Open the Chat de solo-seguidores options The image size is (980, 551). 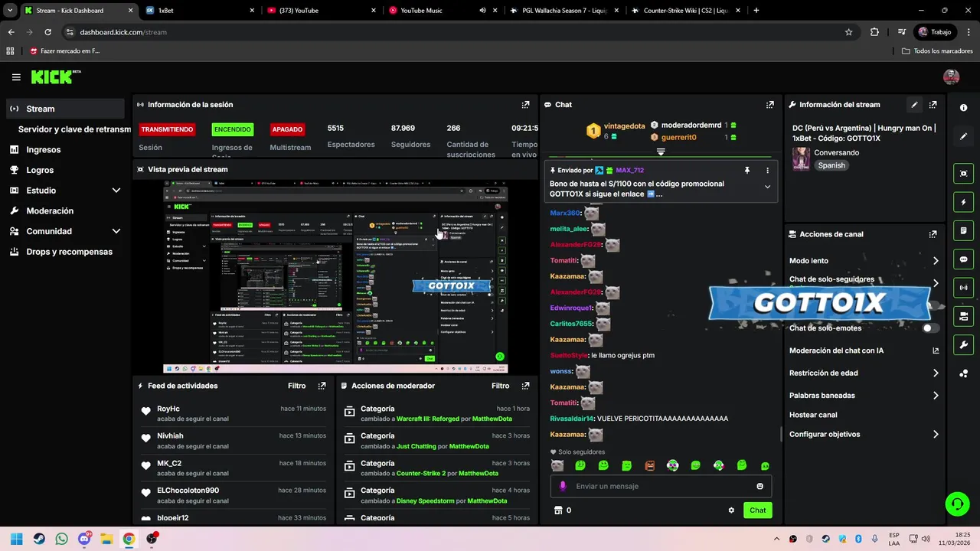point(864,280)
